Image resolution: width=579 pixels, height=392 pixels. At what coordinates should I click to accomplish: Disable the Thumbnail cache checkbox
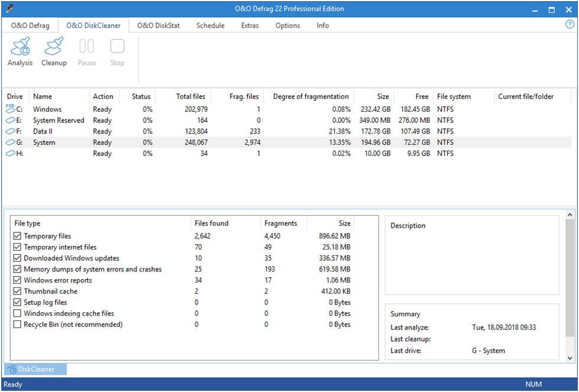pyautogui.click(x=17, y=291)
